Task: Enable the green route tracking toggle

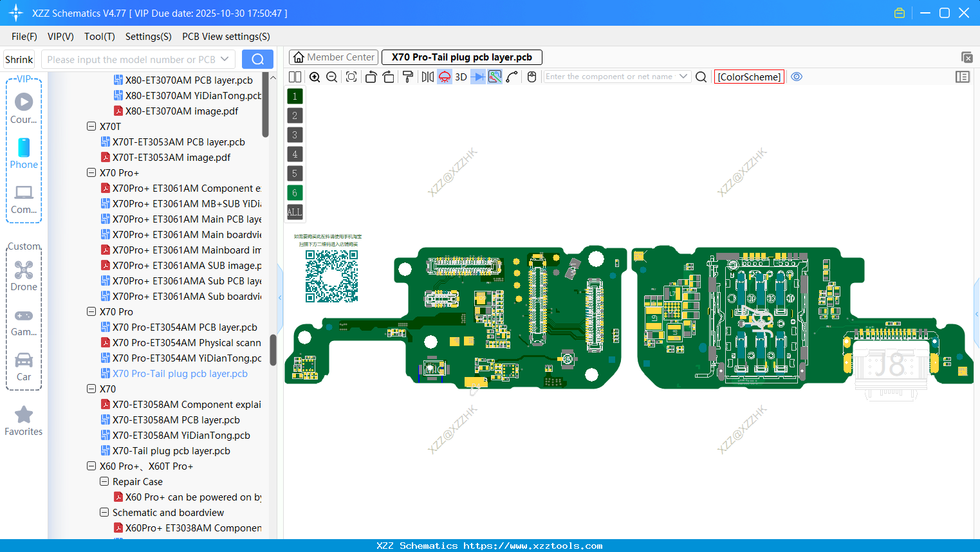Action: click(x=494, y=77)
